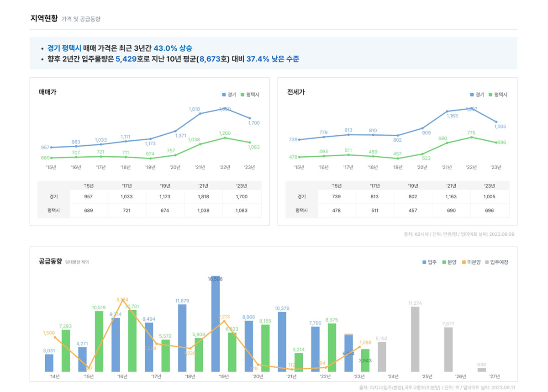The width and height of the screenshot is (548, 392).
Task: Click the green 5,570 분양 bar for '17년
Action: pyautogui.click(x=165, y=356)
